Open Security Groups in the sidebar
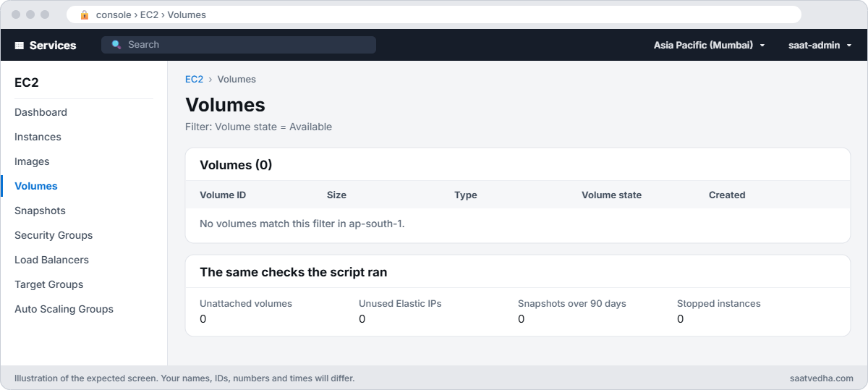 (54, 235)
